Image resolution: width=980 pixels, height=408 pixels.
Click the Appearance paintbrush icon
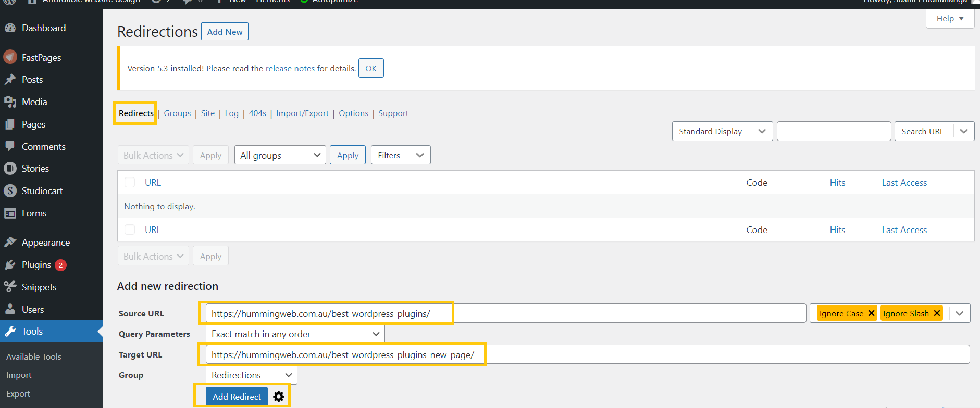(10, 243)
